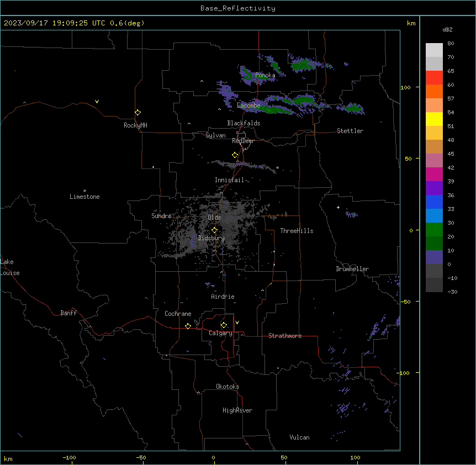
Task: Click the yellow diamond marker above RockyMH
Action: (138, 113)
